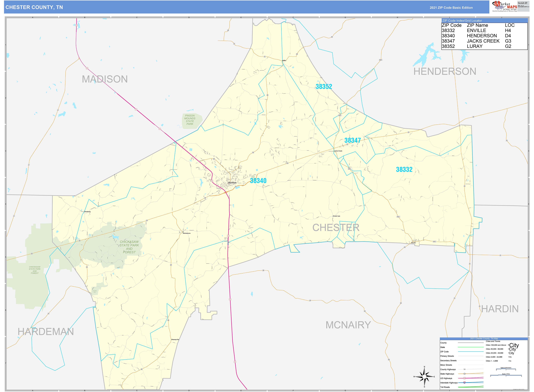Screen dimensions: 534x392
Task: Click the large MADISON county label
Action: point(105,79)
